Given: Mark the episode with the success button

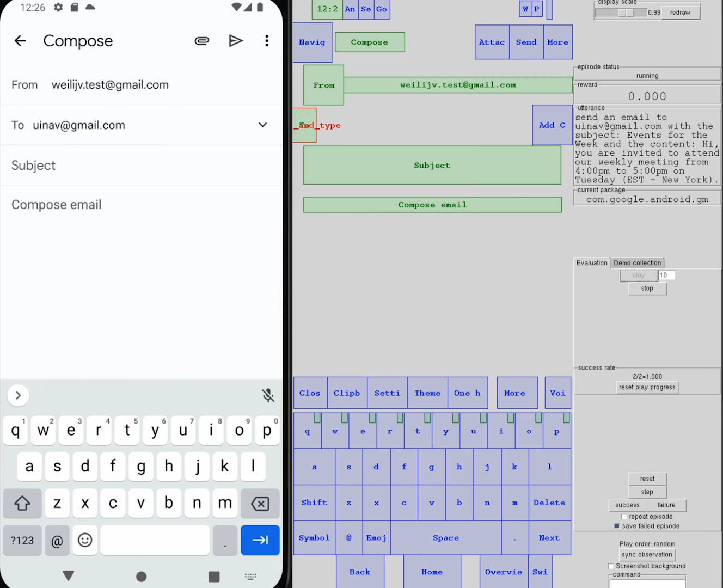Looking at the screenshot, I should click(627, 505).
